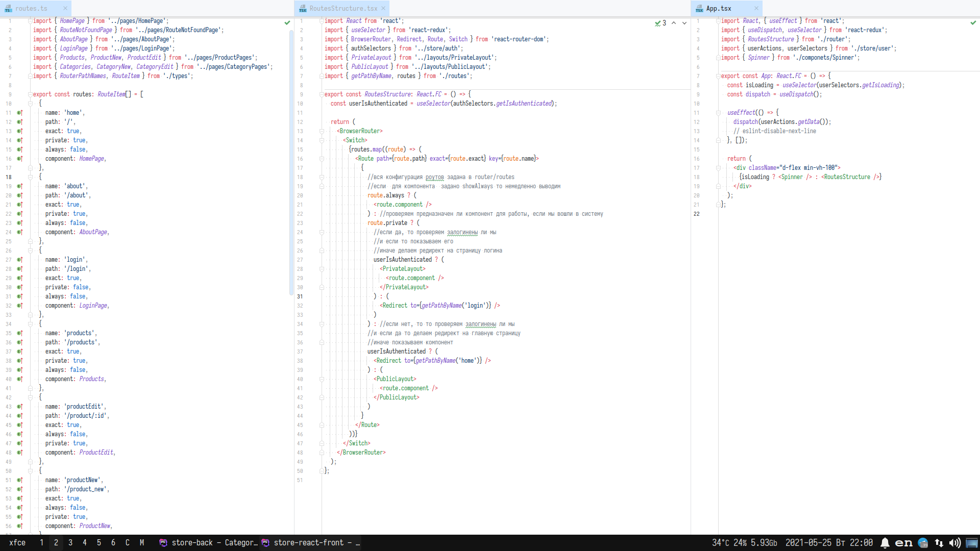Click the green checkmark in App.tsx editor
Screen dimensions: 980x551
tap(973, 22)
